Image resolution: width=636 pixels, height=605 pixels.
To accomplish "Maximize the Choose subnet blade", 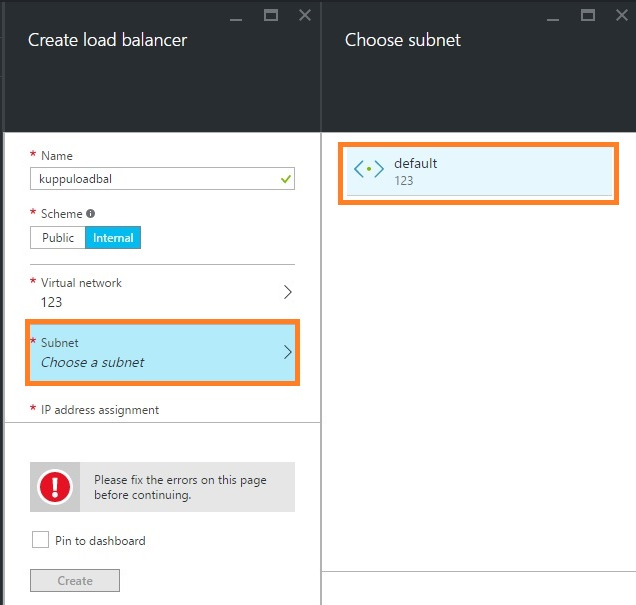I will point(587,15).
